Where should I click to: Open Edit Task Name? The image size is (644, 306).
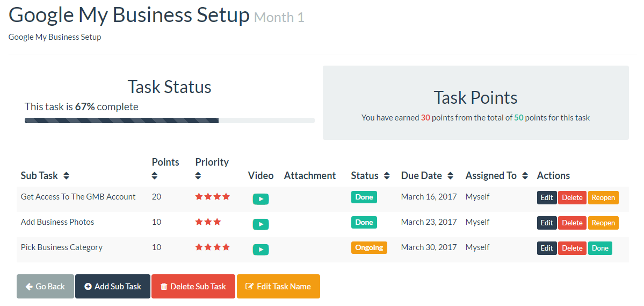click(278, 286)
